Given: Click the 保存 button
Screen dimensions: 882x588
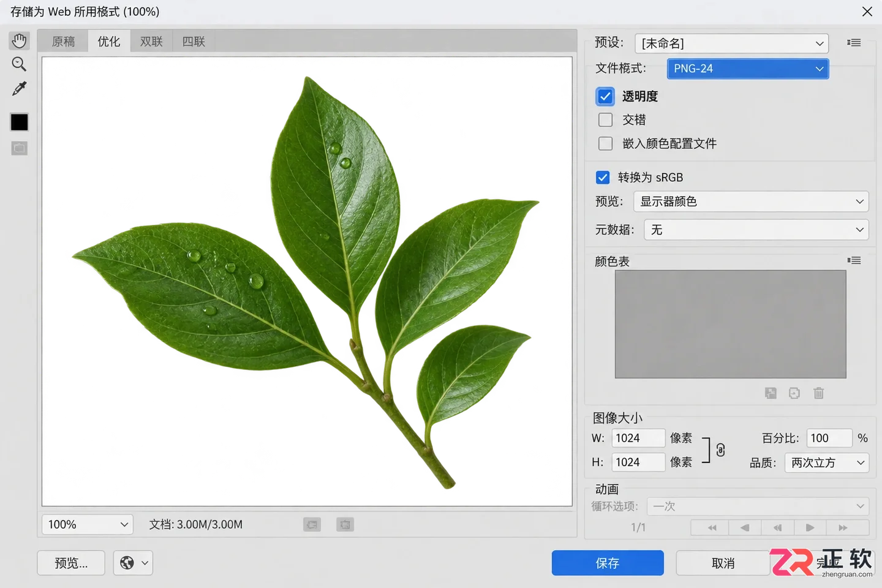Looking at the screenshot, I should (x=608, y=563).
